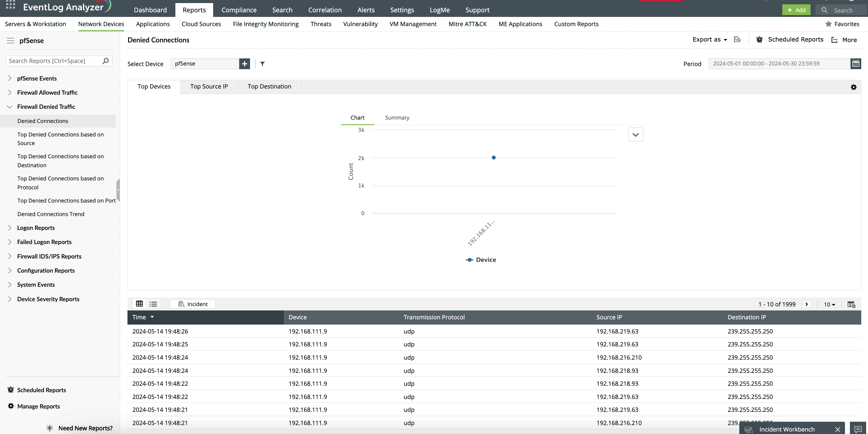868x434 pixels.
Task: Switch to list view layout
Action: [153, 304]
